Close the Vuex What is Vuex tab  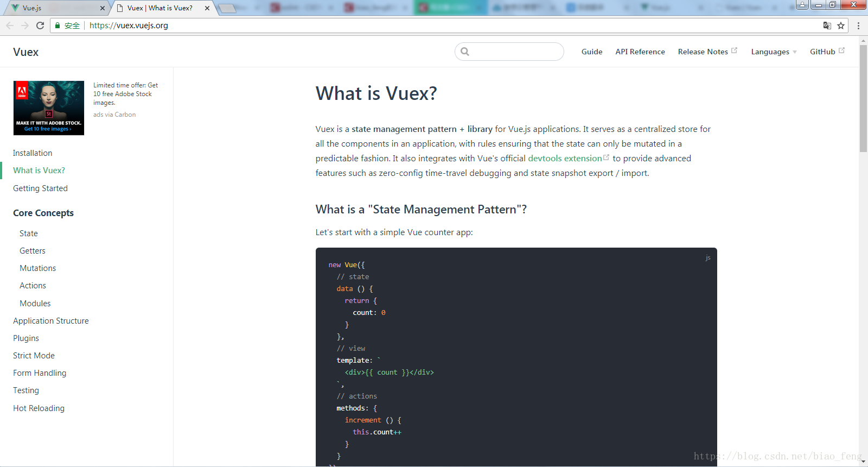coord(207,8)
